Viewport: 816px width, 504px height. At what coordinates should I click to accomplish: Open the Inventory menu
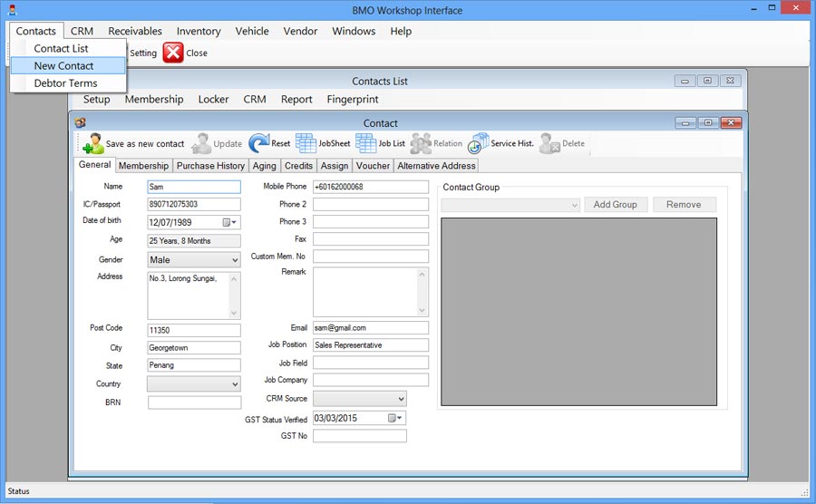pyautogui.click(x=199, y=31)
